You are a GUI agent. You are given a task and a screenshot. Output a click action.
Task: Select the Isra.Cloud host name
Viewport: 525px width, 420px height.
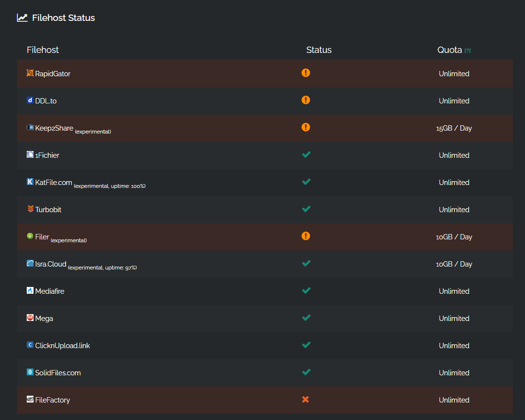point(51,264)
